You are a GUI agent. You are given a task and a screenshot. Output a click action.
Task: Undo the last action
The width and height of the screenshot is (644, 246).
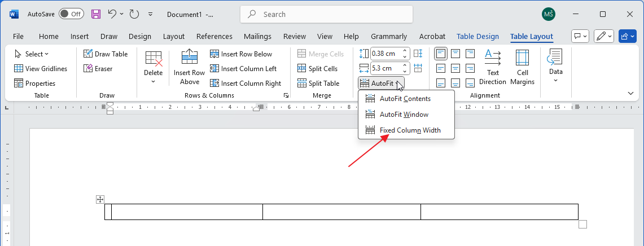[x=112, y=14]
